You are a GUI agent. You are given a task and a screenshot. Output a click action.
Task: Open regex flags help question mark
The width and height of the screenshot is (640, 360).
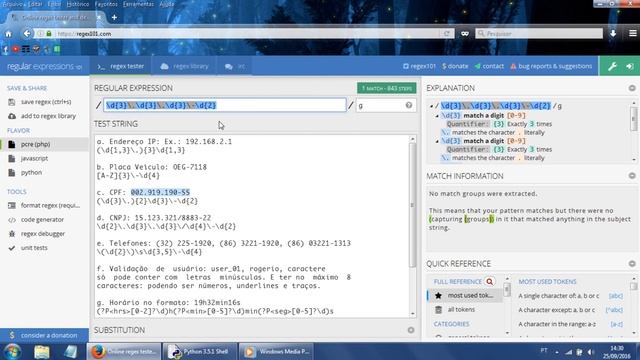(x=409, y=105)
